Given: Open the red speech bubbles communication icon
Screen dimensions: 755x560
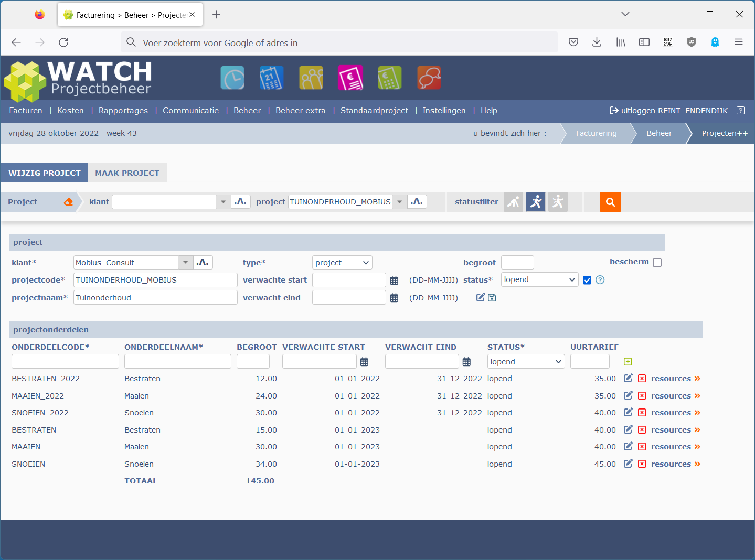Looking at the screenshot, I should pyautogui.click(x=429, y=78).
